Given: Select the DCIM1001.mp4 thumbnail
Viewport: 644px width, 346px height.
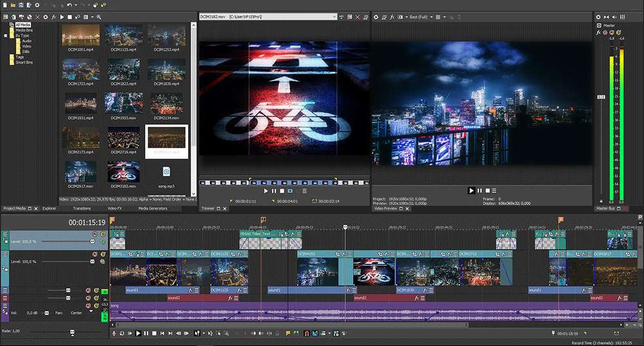Looking at the screenshot, I should click(x=81, y=35).
